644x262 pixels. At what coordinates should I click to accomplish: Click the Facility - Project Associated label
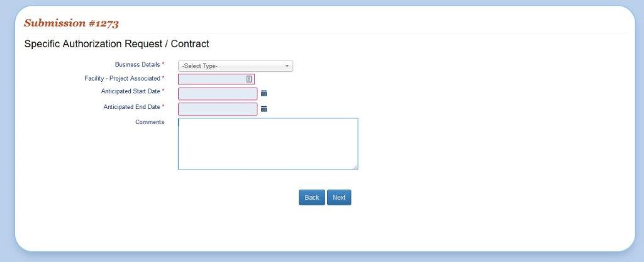tap(122, 78)
